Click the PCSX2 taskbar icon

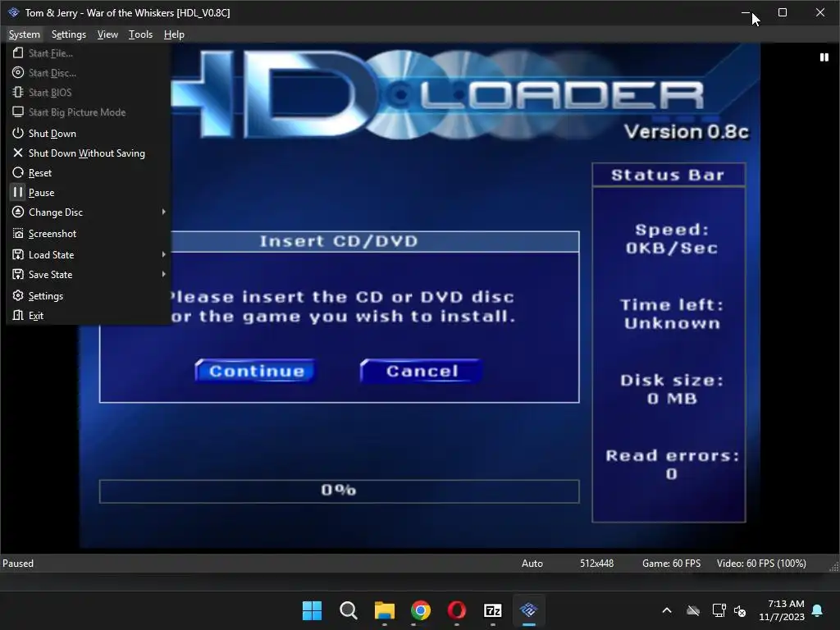click(529, 610)
